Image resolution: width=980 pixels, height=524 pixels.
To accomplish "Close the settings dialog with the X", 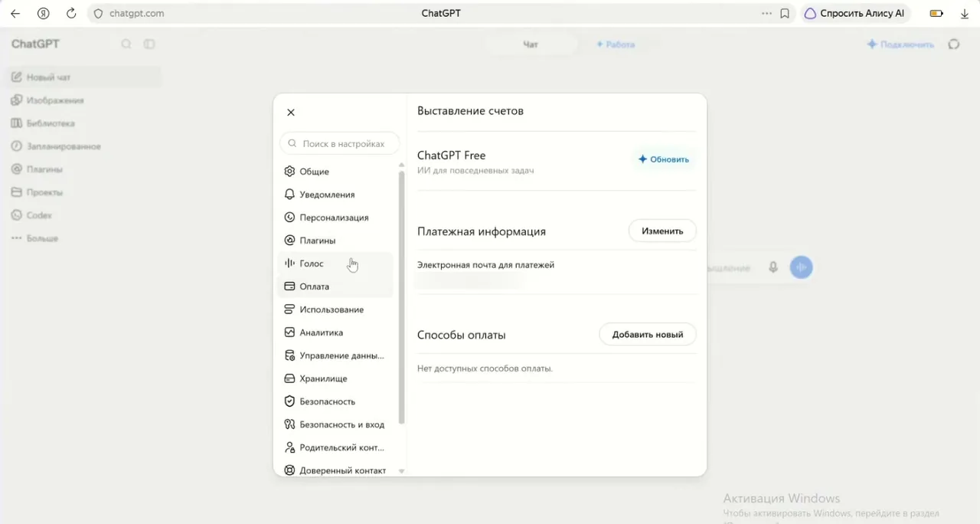I will 291,113.
